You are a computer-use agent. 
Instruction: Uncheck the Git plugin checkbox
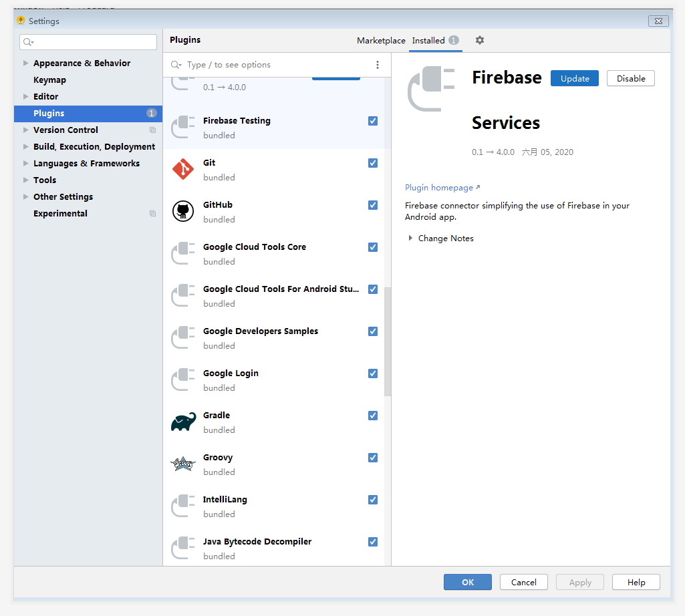click(373, 163)
